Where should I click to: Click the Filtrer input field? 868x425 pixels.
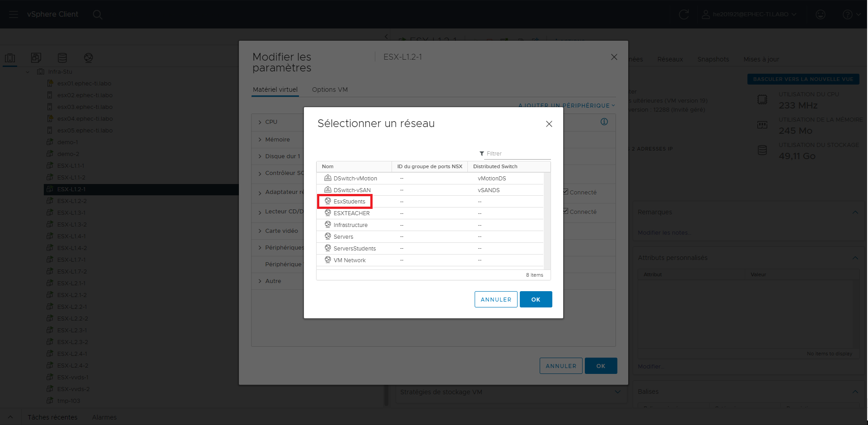click(x=518, y=154)
